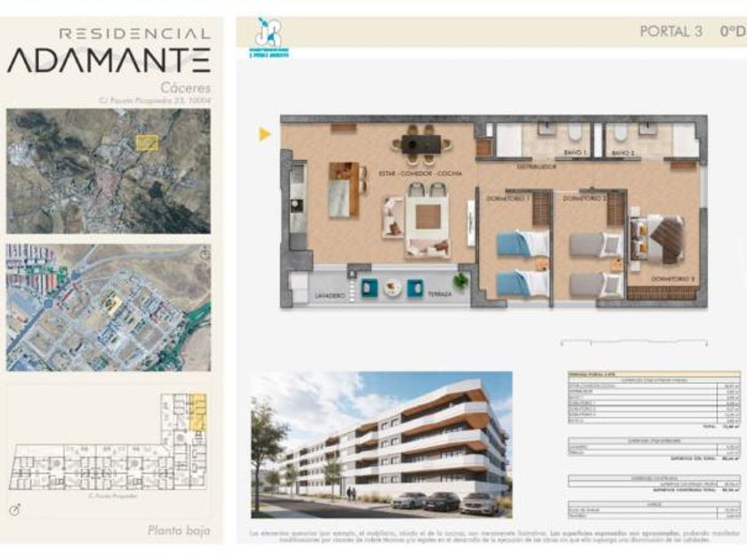Click the compass icon on the neighborhood map

[205, 252]
